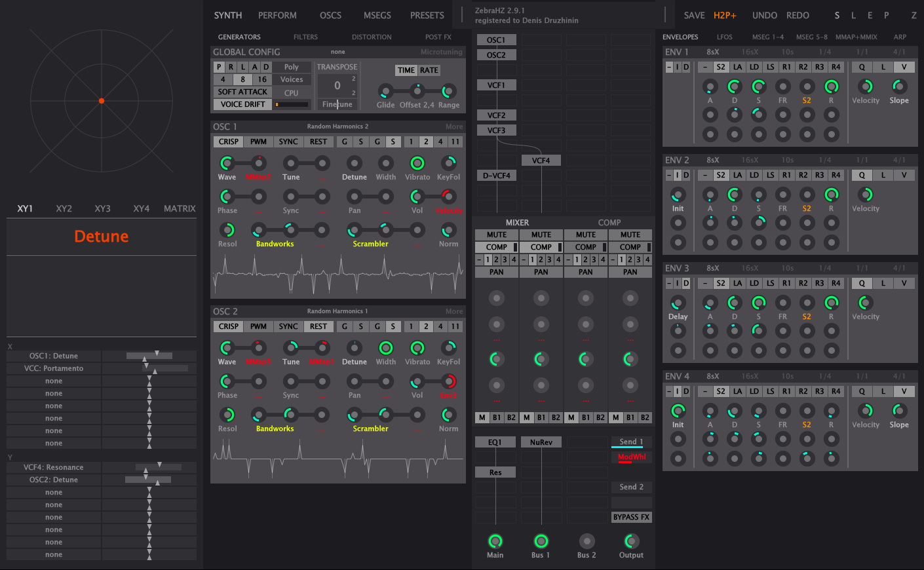Click the red XY pad handle dot
Screen dimensions: 924x570
coord(102,101)
